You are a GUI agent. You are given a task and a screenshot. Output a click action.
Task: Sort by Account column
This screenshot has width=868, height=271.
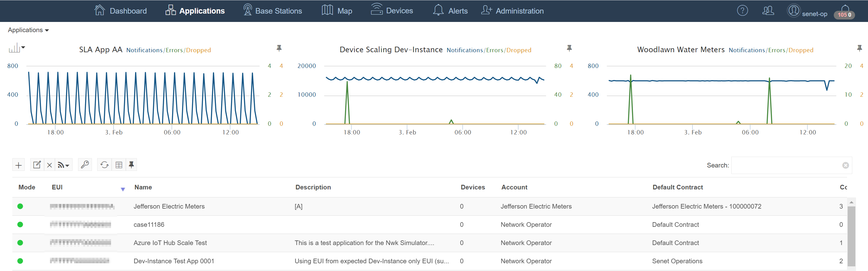tap(514, 187)
